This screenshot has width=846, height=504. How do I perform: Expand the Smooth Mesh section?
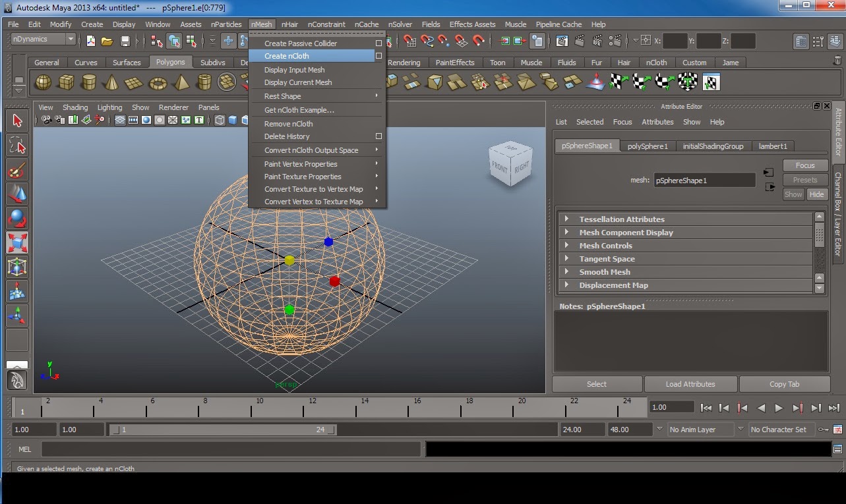click(604, 271)
